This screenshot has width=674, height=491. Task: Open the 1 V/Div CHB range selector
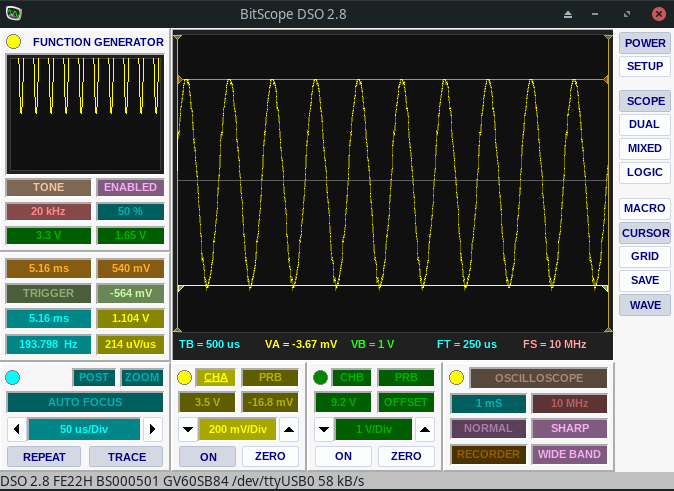click(374, 429)
